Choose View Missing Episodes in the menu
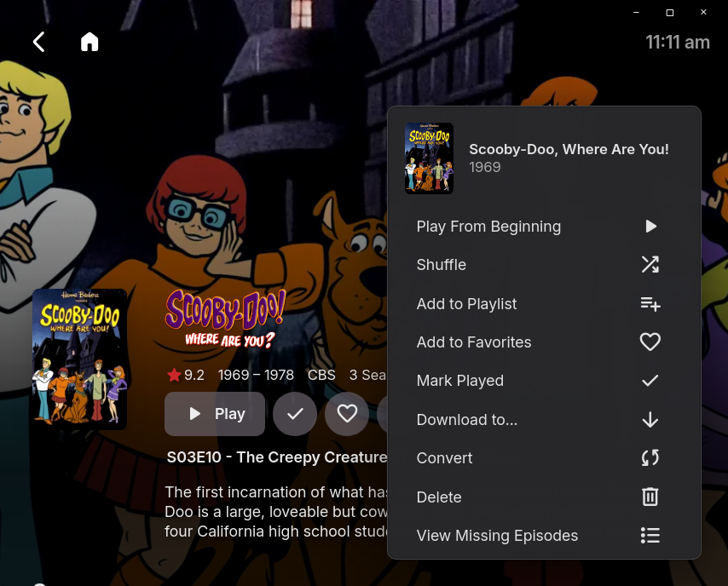Image resolution: width=728 pixels, height=586 pixels. click(x=497, y=536)
